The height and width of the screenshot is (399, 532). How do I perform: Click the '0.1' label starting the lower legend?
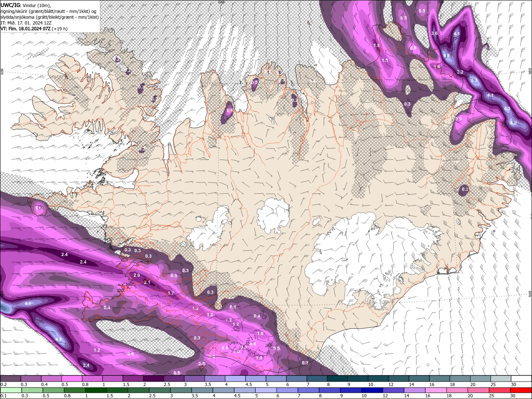tap(3, 396)
